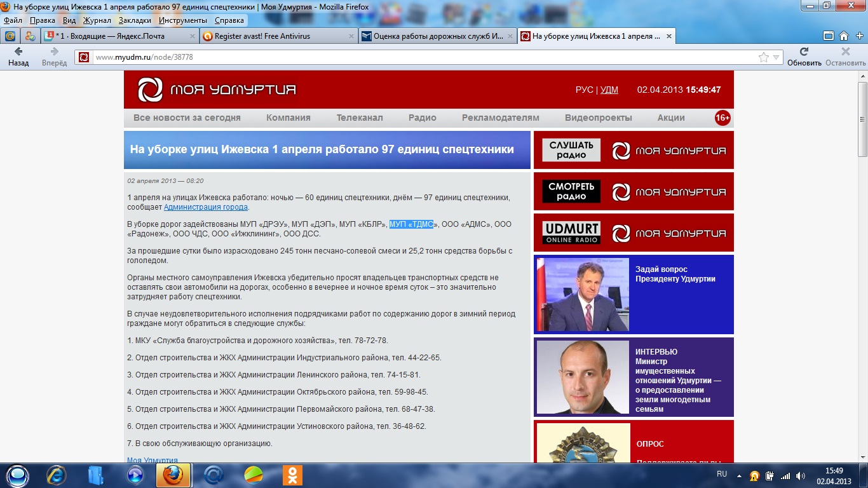This screenshot has width=868, height=488.
Task: Switch site language to УДМ
Action: [609, 90]
